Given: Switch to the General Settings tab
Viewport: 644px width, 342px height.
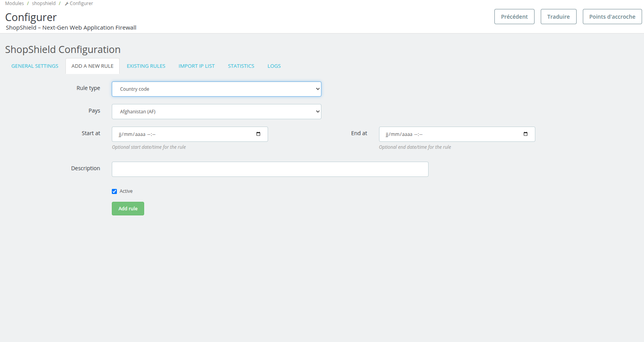Looking at the screenshot, I should click(35, 66).
